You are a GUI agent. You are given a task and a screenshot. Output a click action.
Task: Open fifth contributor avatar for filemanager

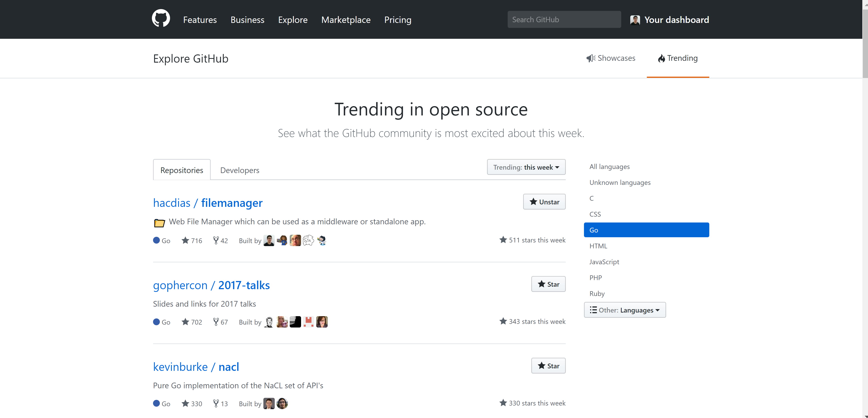pos(322,240)
